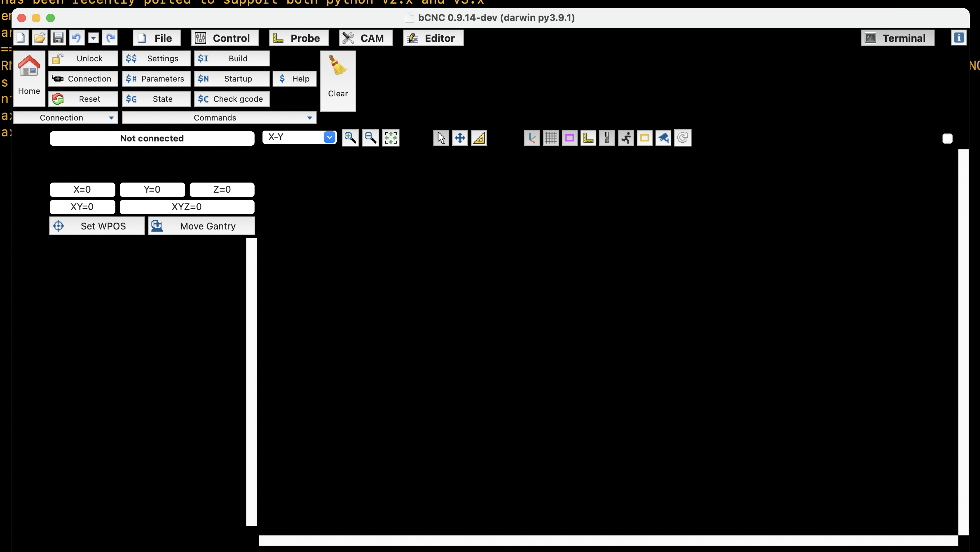This screenshot has width=980, height=552.
Task: Toggle axes display in canvas
Action: coord(532,138)
